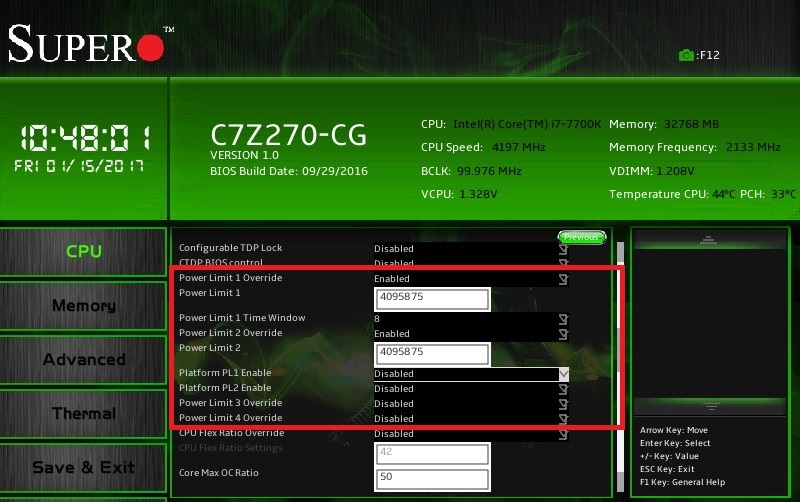800x502 pixels.
Task: Click the system clock display
Action: pos(85,138)
